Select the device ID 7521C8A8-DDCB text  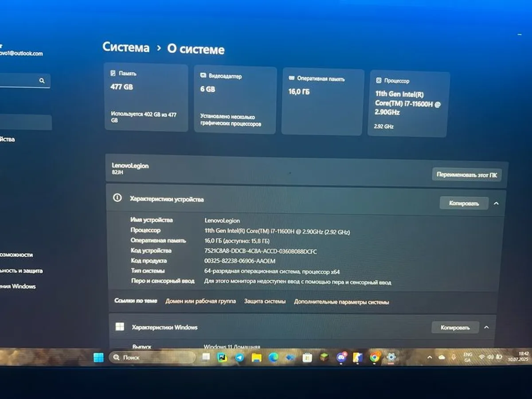pyautogui.click(x=261, y=251)
